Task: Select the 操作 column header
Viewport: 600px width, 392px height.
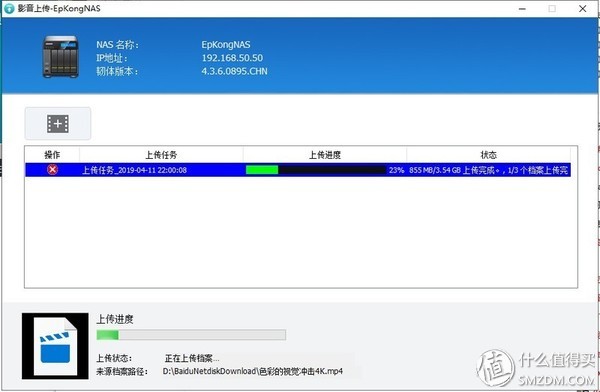Action: point(52,155)
